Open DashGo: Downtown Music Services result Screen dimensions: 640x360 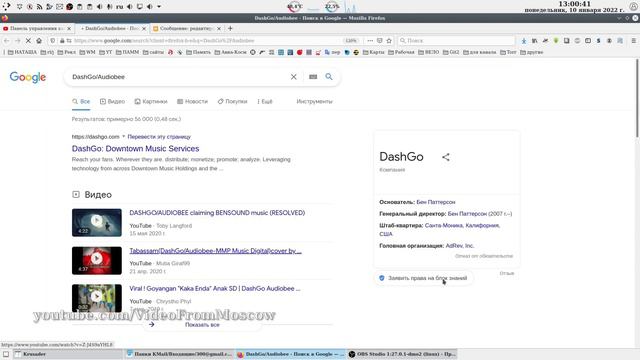136,149
